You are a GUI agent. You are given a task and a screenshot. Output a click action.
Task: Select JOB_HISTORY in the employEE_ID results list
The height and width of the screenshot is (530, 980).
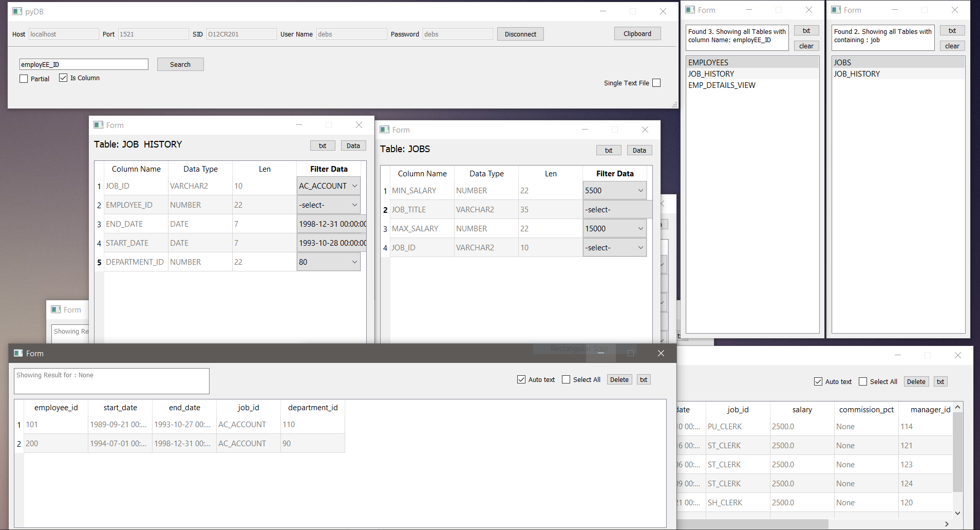[752, 74]
